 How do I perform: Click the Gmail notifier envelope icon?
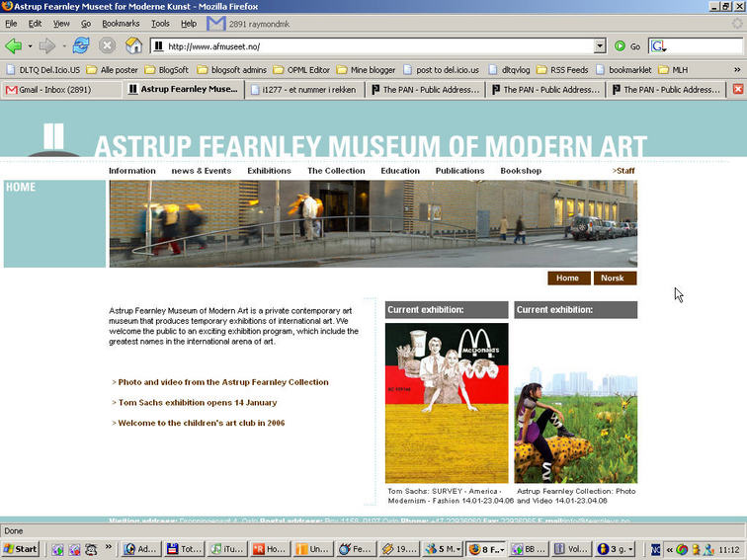[x=215, y=24]
